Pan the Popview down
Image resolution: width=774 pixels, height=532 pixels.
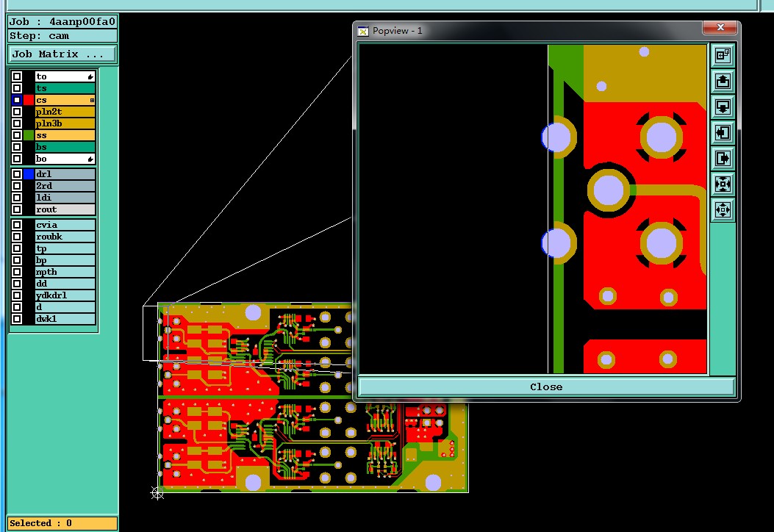(723, 107)
